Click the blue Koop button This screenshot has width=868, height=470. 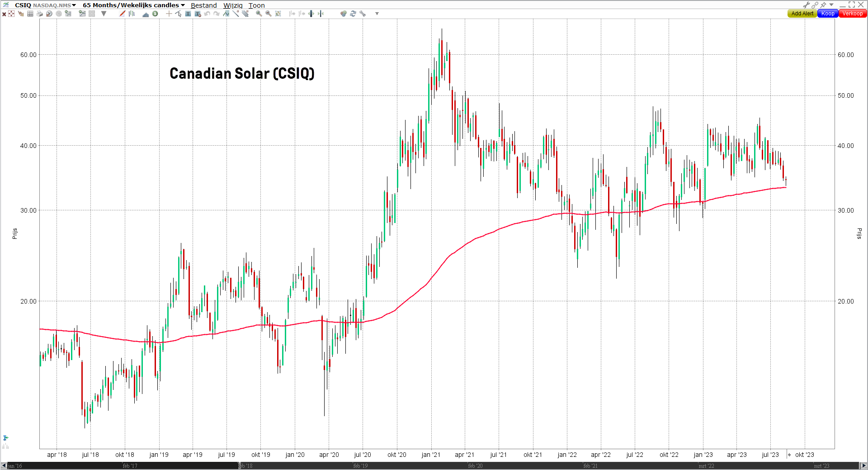[828, 14]
